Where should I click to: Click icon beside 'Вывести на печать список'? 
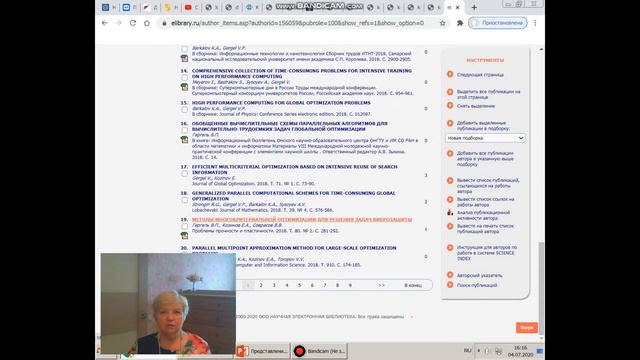tap(450, 226)
